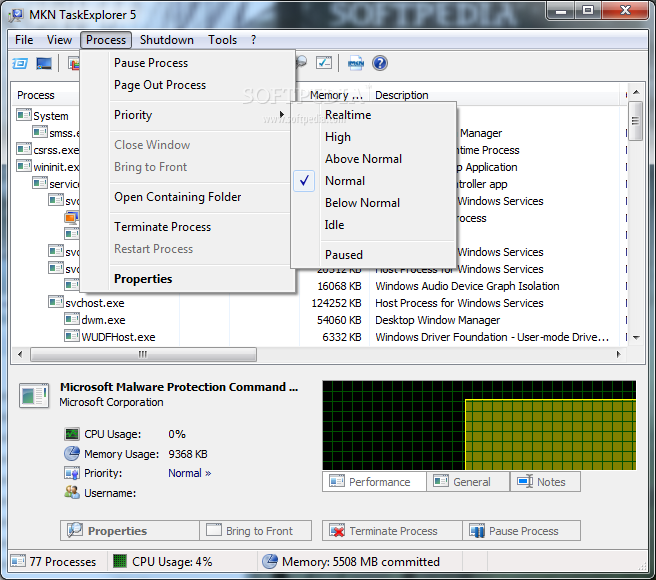Click the blue monitor desktop toolbar icon
This screenshot has width=656, height=580.
(x=44, y=64)
